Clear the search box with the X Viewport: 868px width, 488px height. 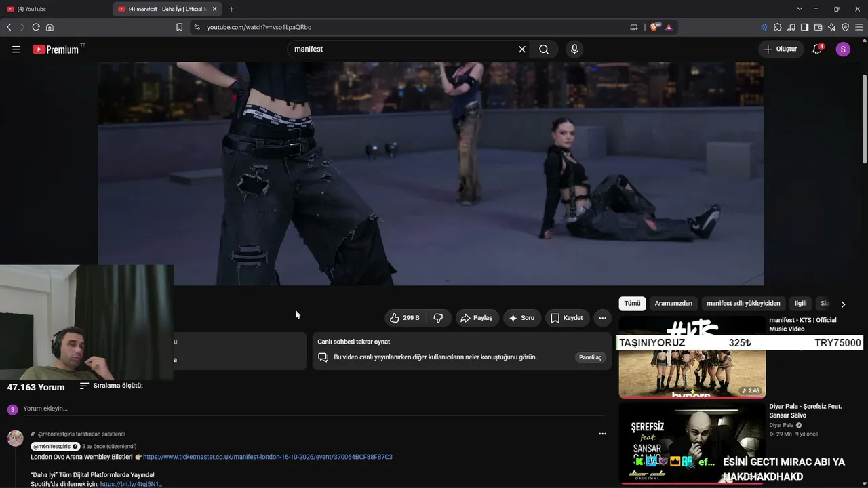(x=522, y=49)
